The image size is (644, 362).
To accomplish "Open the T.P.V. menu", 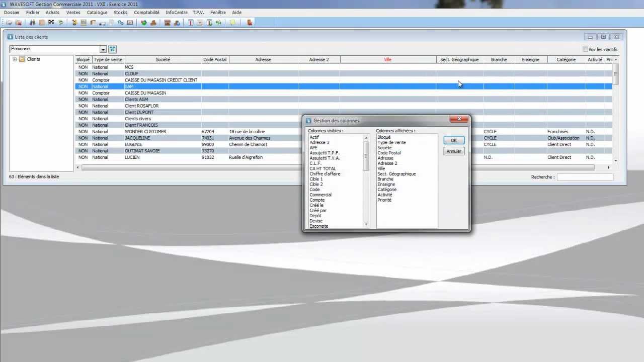I will pyautogui.click(x=198, y=13).
